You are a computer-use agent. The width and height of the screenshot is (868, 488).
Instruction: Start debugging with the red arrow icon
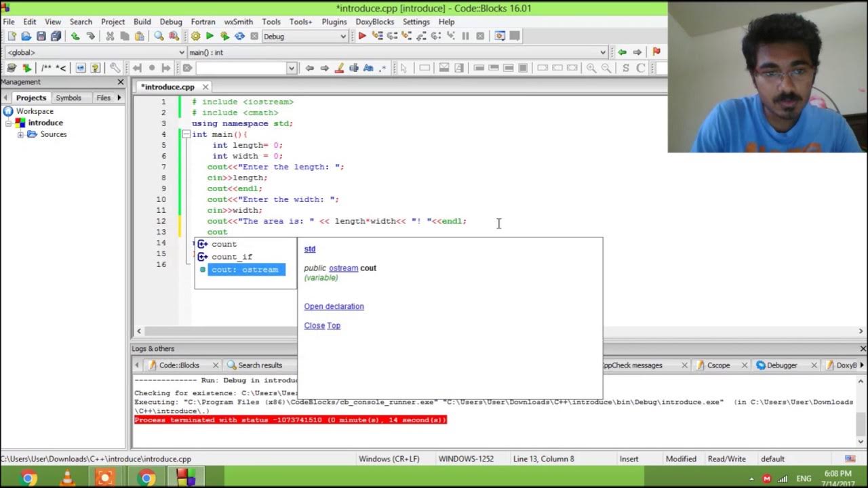coord(362,37)
